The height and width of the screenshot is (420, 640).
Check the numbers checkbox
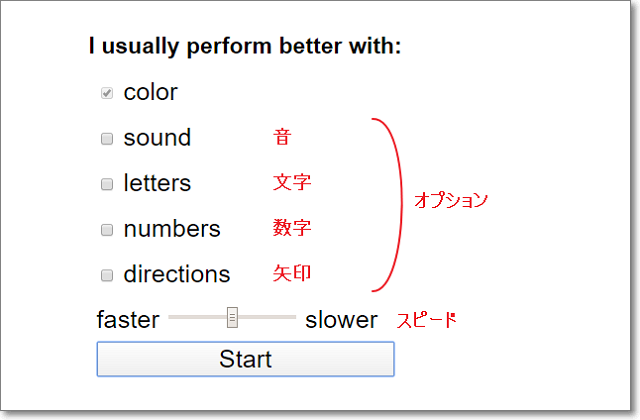tap(107, 230)
